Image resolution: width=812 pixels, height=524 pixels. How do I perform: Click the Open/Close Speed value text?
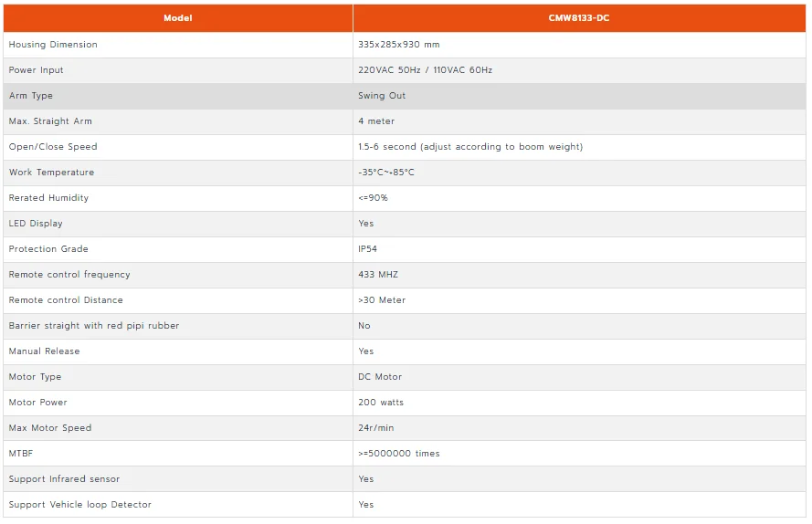tap(470, 147)
